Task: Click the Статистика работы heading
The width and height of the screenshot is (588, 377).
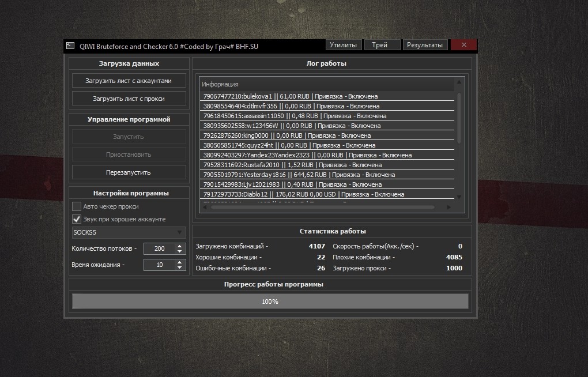Action: pos(333,231)
